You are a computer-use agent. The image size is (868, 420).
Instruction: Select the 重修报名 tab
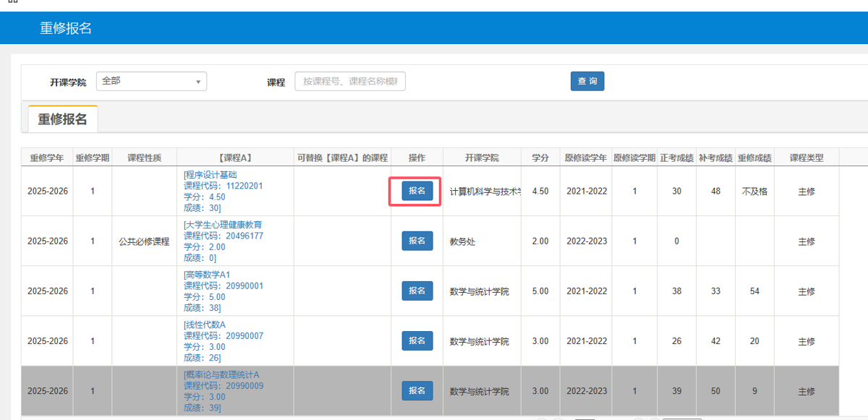pos(62,119)
